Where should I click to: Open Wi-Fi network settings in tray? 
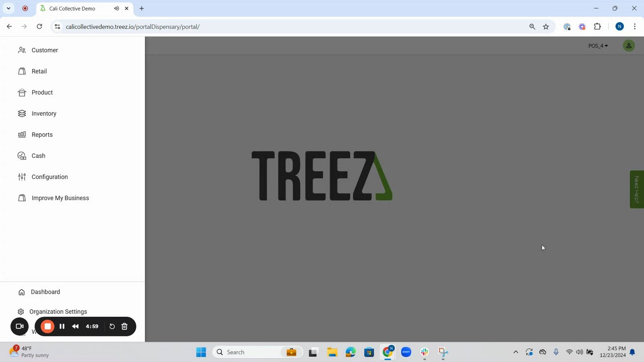[570, 352]
